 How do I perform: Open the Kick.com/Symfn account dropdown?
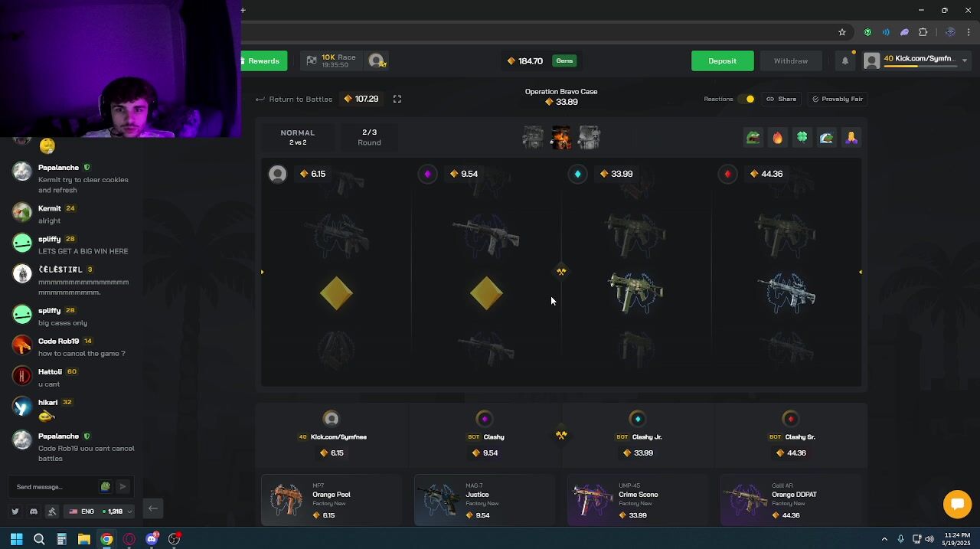pos(916,60)
